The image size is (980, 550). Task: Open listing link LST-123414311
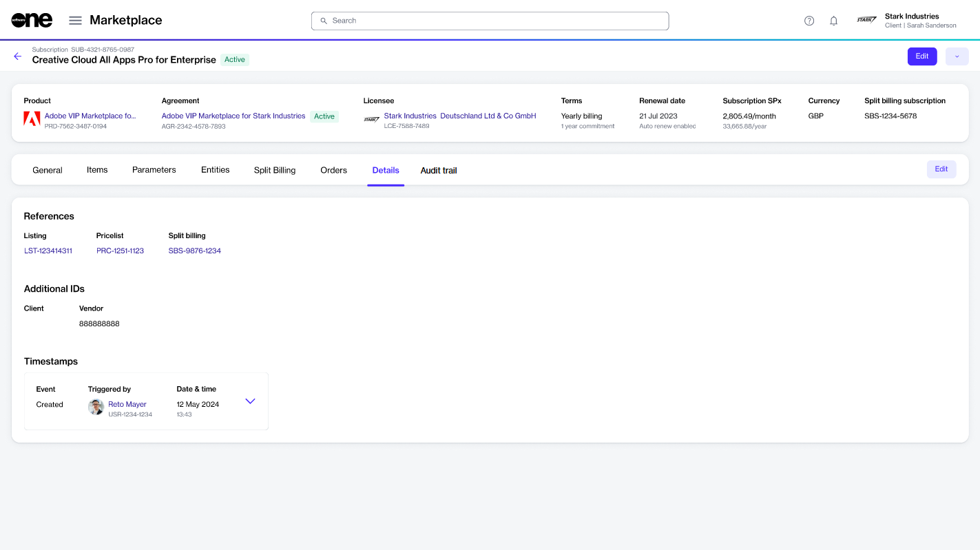click(48, 251)
